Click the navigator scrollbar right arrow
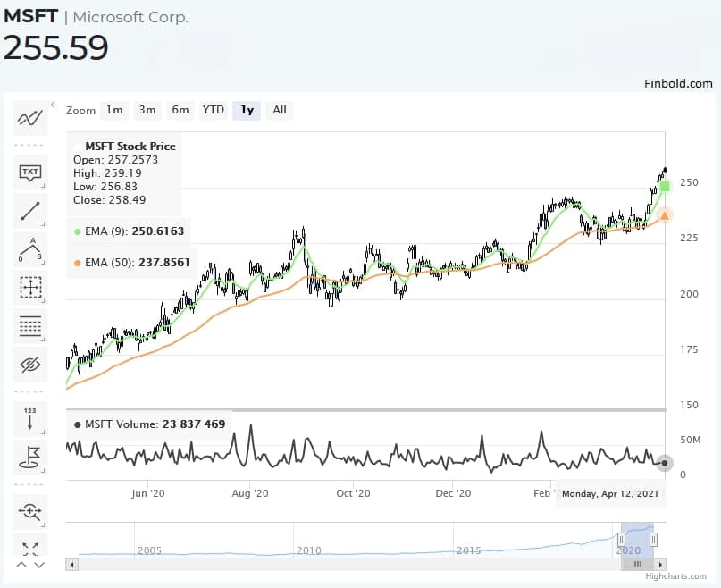 661,564
